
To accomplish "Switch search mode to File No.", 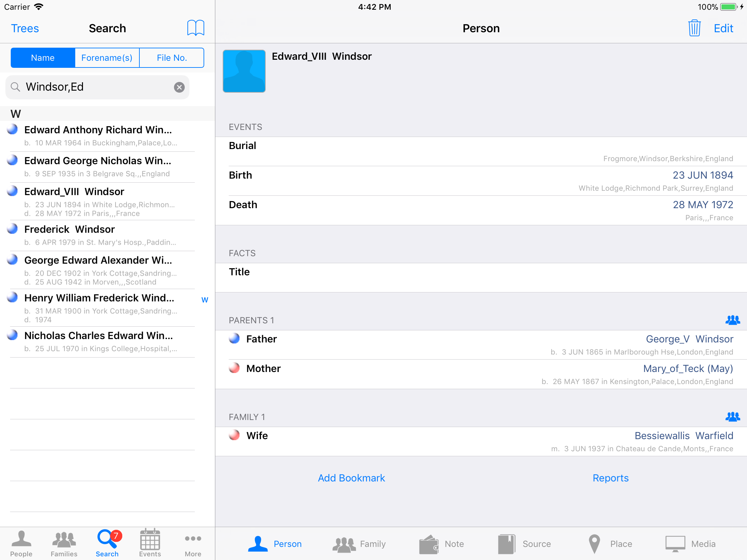I will tap(172, 58).
